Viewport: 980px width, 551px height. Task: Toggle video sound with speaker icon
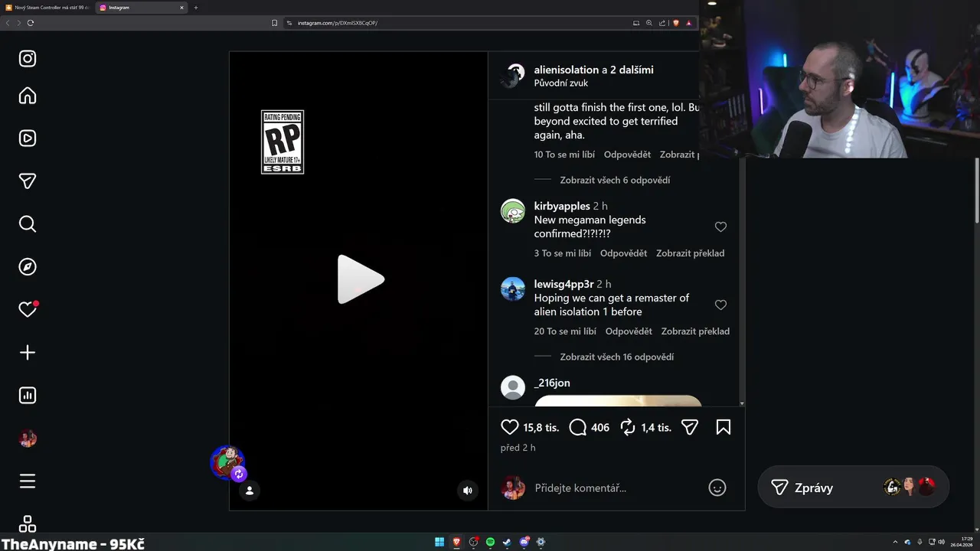[468, 491]
